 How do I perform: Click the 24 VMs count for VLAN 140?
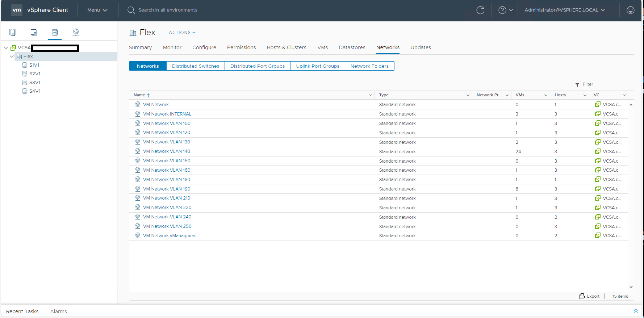[x=518, y=151]
